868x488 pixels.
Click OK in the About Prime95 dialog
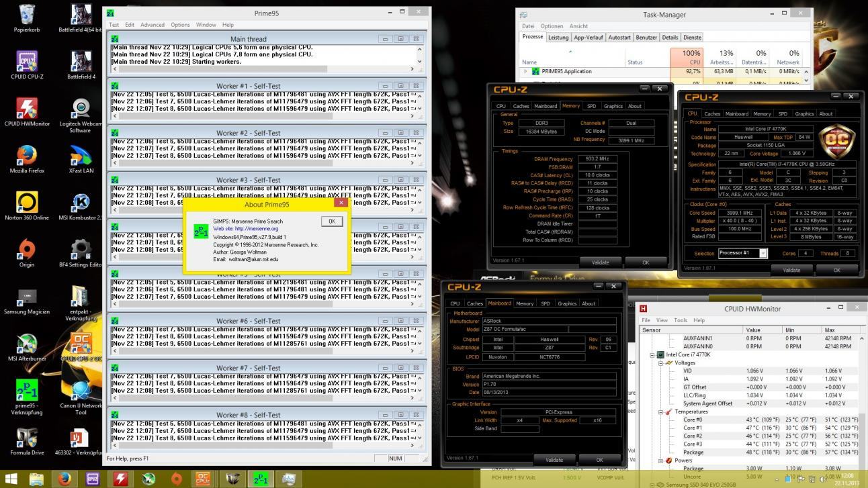click(x=331, y=221)
